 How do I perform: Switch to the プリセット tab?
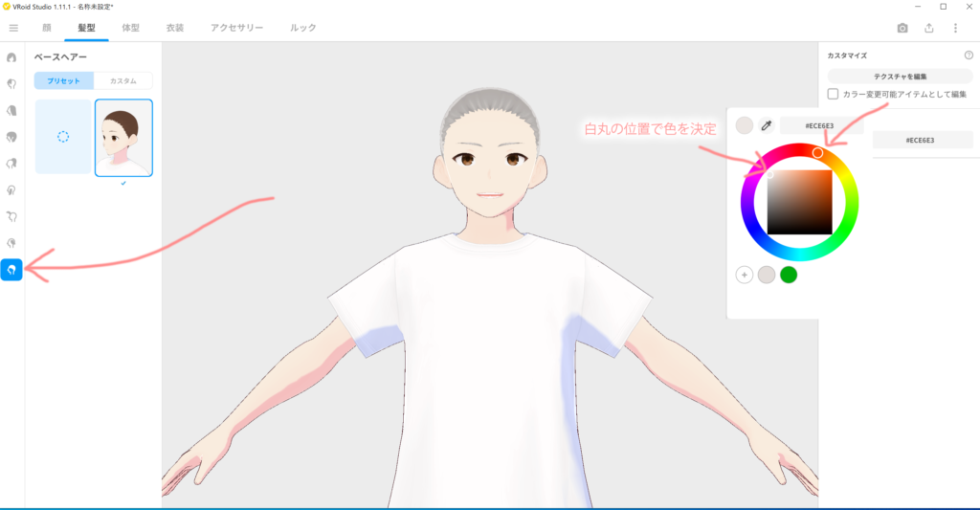(x=63, y=81)
